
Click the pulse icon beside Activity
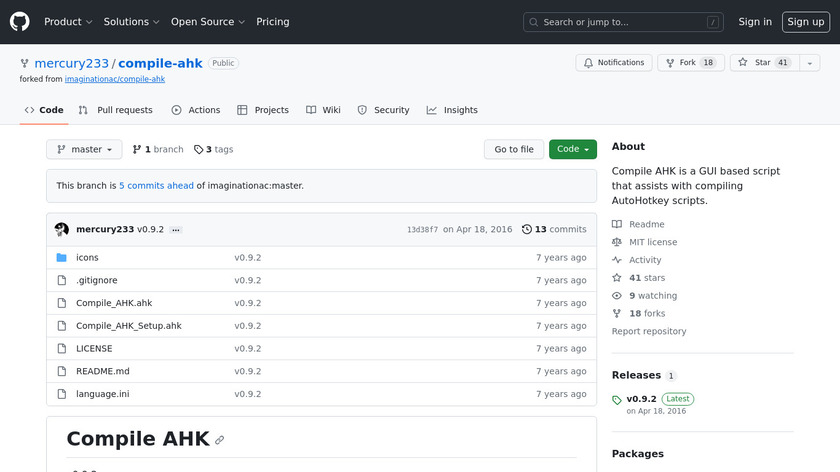tap(617, 260)
